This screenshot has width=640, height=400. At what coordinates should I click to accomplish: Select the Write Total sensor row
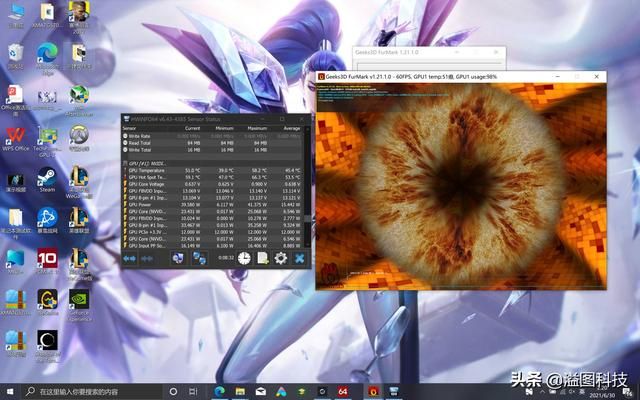tap(212, 150)
